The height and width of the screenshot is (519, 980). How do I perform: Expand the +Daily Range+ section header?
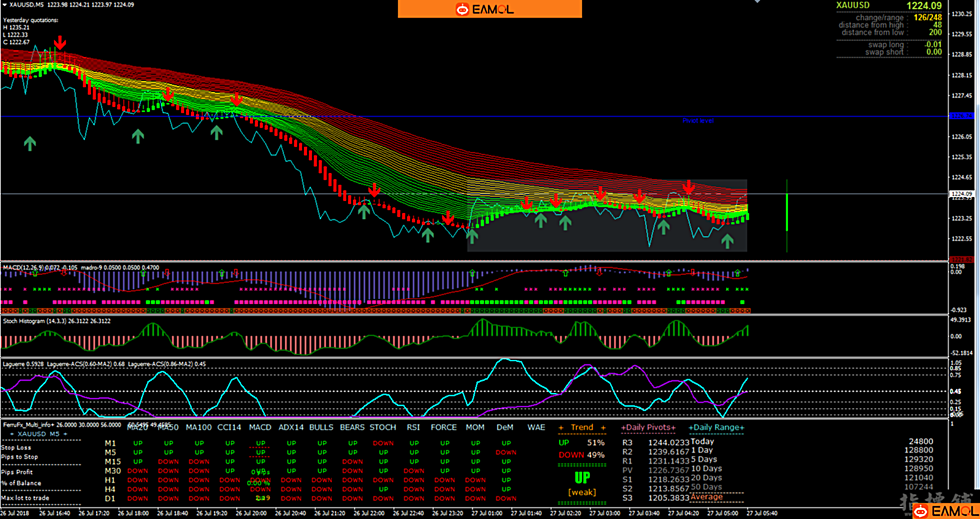point(716,427)
